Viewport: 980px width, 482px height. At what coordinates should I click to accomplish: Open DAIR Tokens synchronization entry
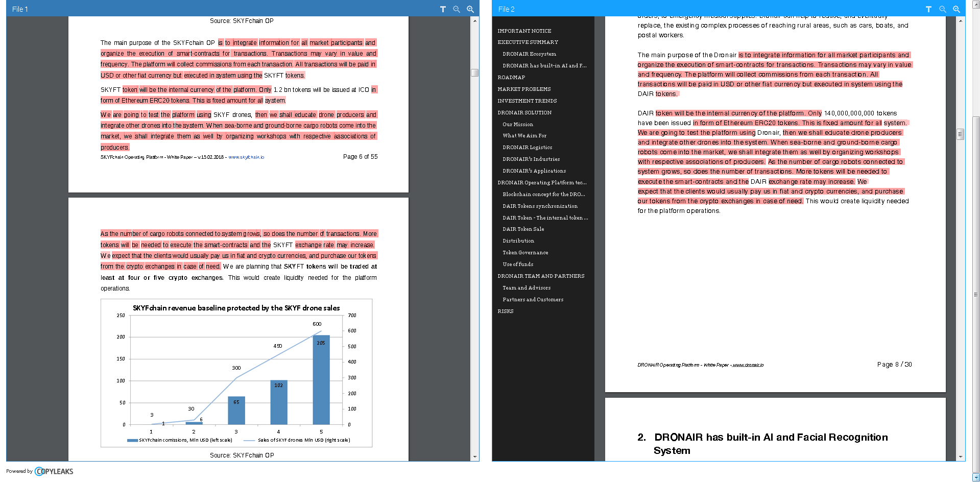pyautogui.click(x=540, y=206)
